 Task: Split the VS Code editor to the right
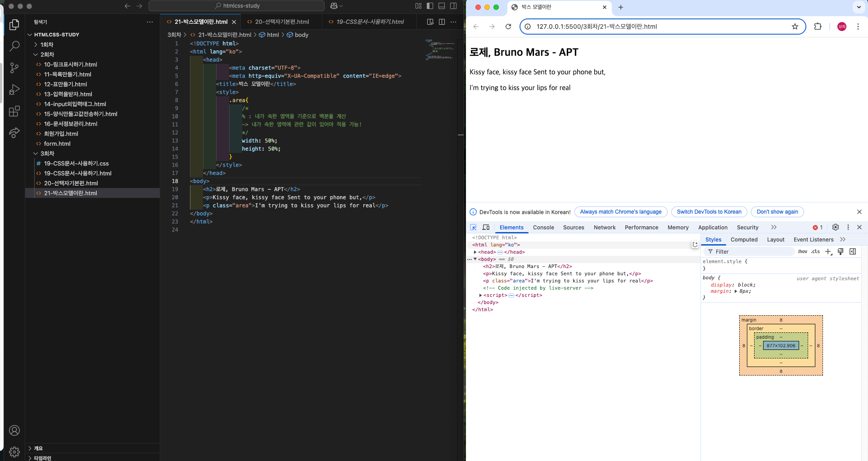[x=442, y=22]
